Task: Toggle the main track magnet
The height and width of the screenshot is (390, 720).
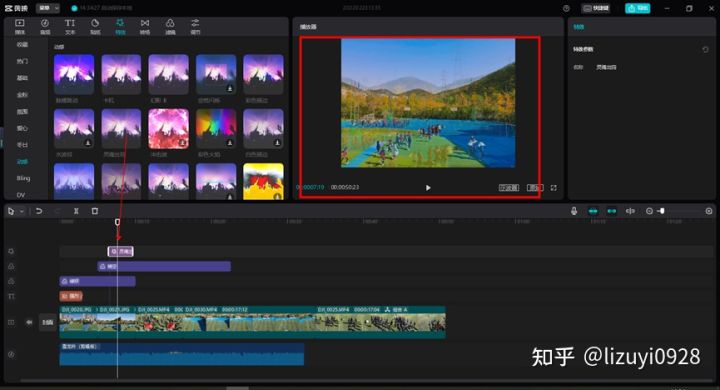Action: (x=593, y=211)
